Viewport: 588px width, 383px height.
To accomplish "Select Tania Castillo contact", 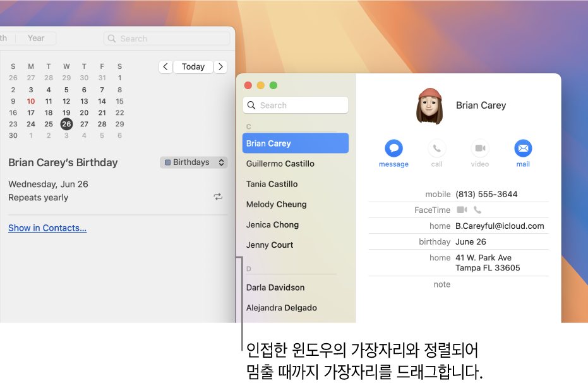I will 296,184.
